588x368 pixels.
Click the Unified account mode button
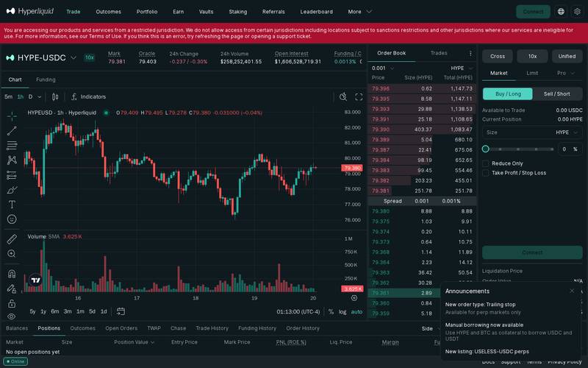point(567,57)
